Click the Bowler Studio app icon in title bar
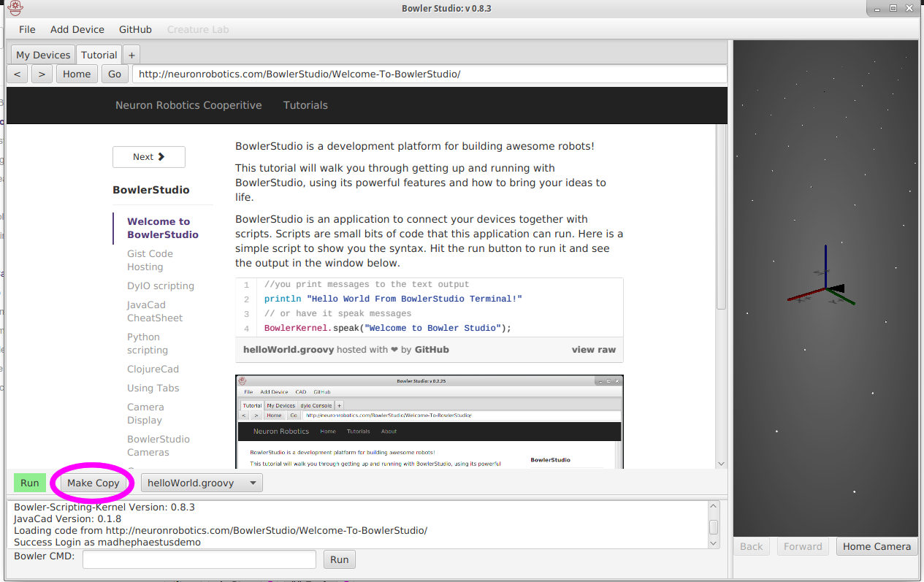 15,9
